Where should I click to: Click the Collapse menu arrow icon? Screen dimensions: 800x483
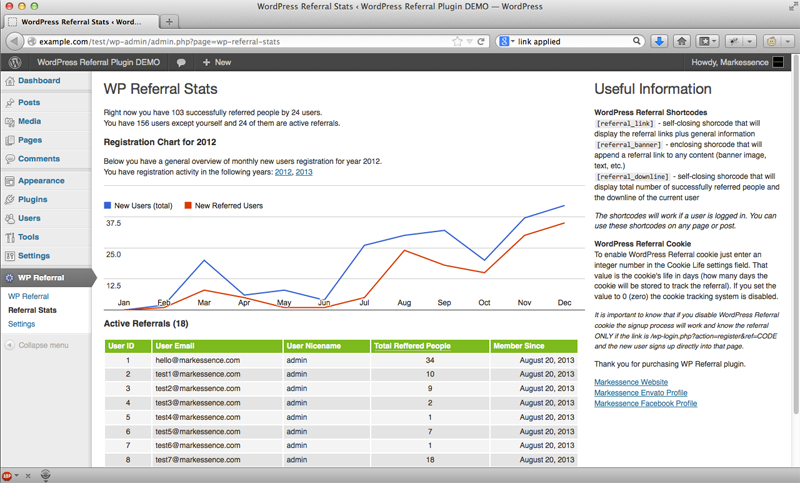point(10,345)
